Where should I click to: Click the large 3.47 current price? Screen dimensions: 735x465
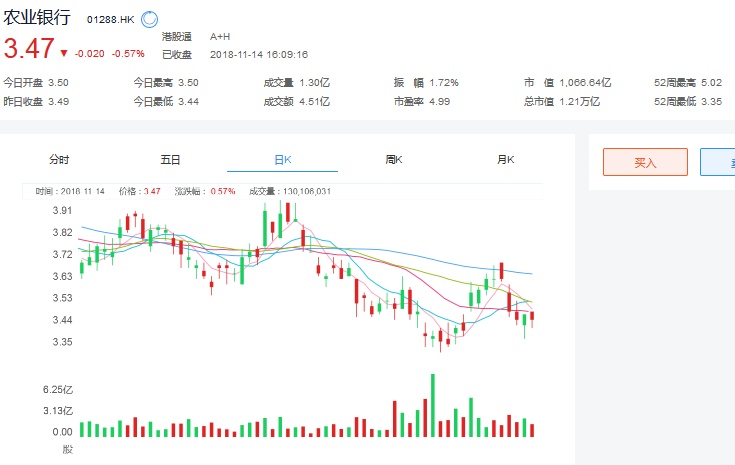tap(28, 49)
